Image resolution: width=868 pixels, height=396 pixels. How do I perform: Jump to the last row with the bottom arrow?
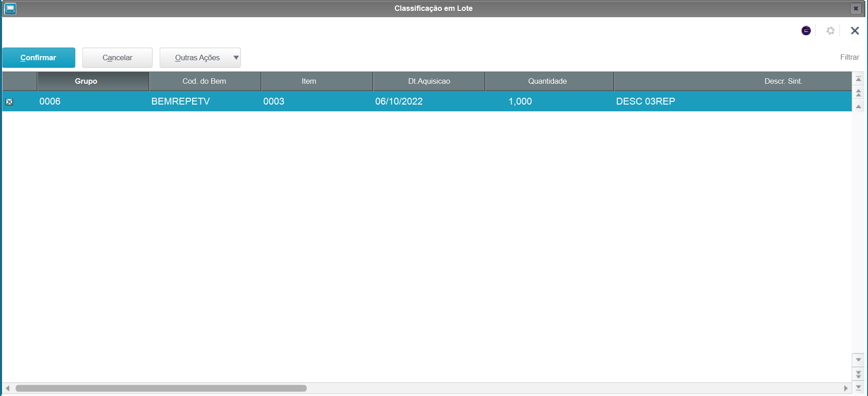[x=858, y=387]
